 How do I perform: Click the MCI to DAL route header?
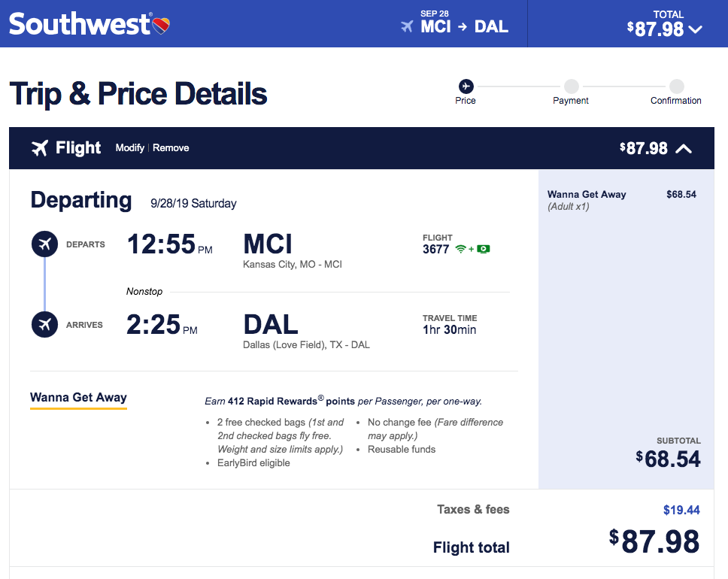pyautogui.click(x=464, y=27)
